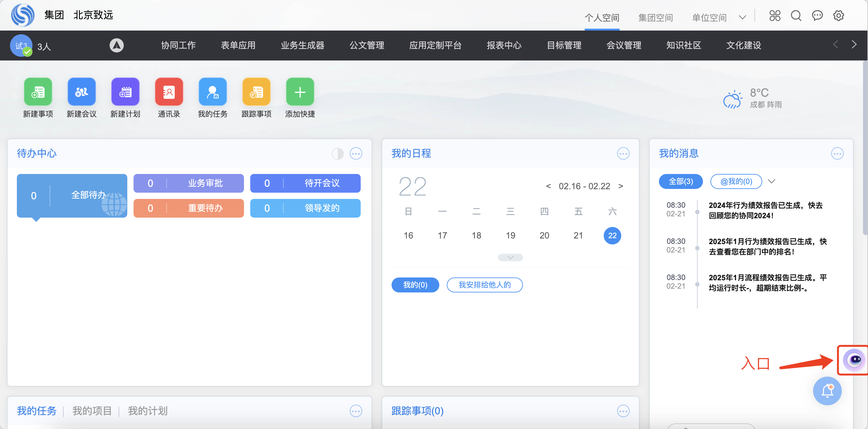This screenshot has width=868, height=429.
Task: Click the notification bell floating button
Action: coord(827,391)
